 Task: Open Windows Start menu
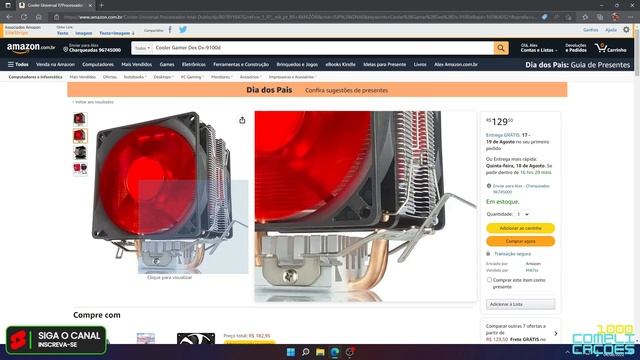(x=291, y=352)
